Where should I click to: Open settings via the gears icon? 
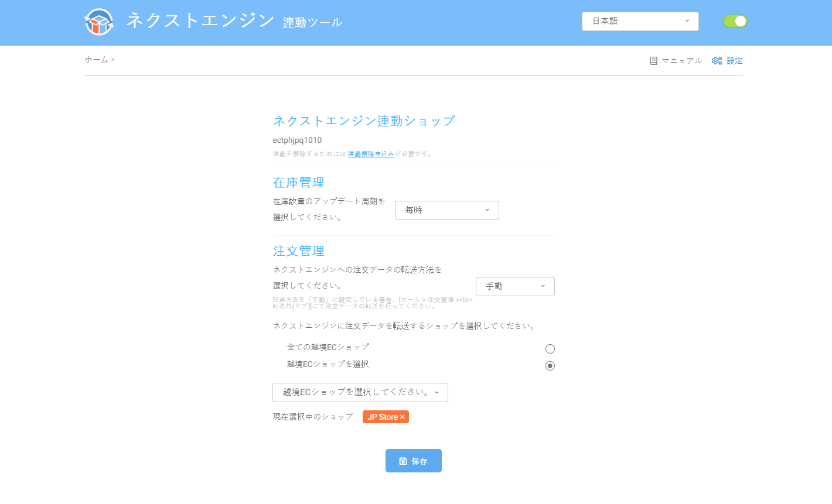click(717, 61)
